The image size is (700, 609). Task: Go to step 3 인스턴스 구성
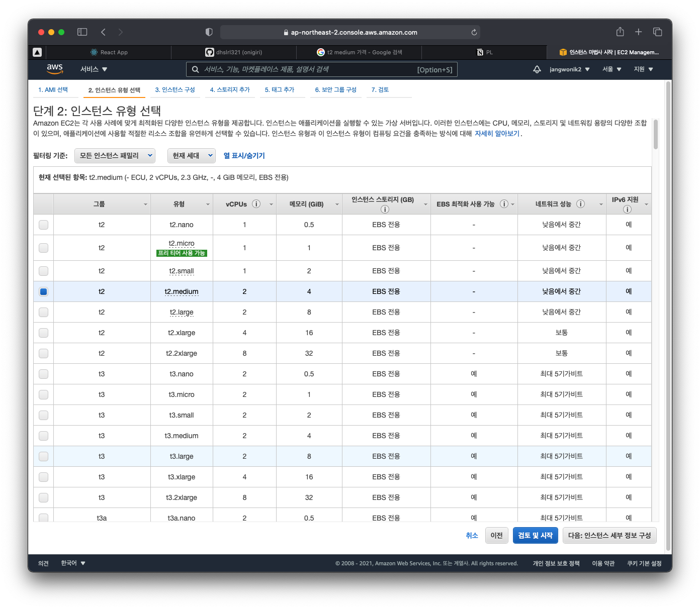(174, 90)
